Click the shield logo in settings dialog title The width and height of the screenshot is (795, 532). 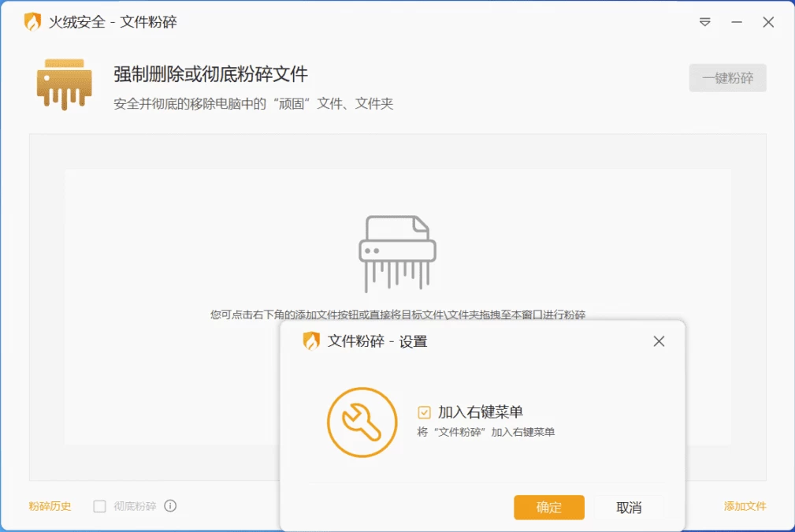click(x=312, y=341)
